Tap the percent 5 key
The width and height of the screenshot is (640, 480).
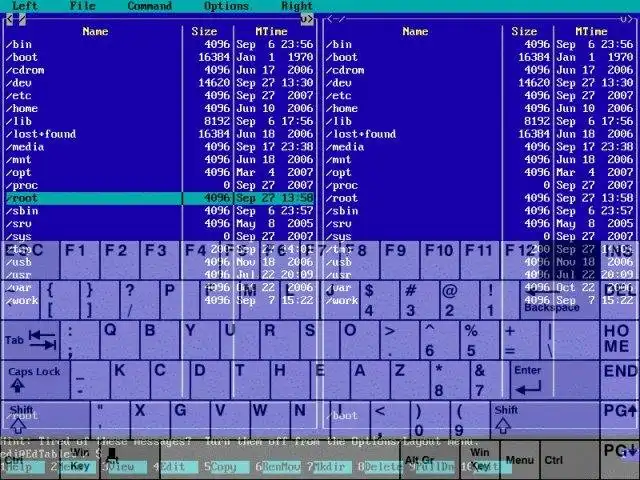pyautogui.click(x=480, y=340)
